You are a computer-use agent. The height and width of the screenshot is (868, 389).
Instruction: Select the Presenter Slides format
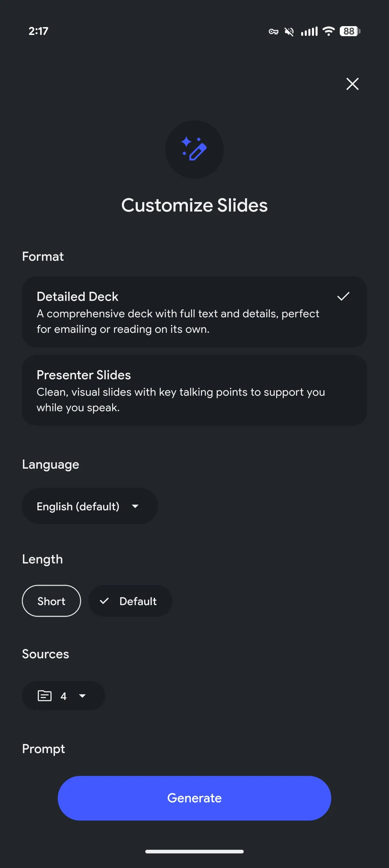coord(194,390)
